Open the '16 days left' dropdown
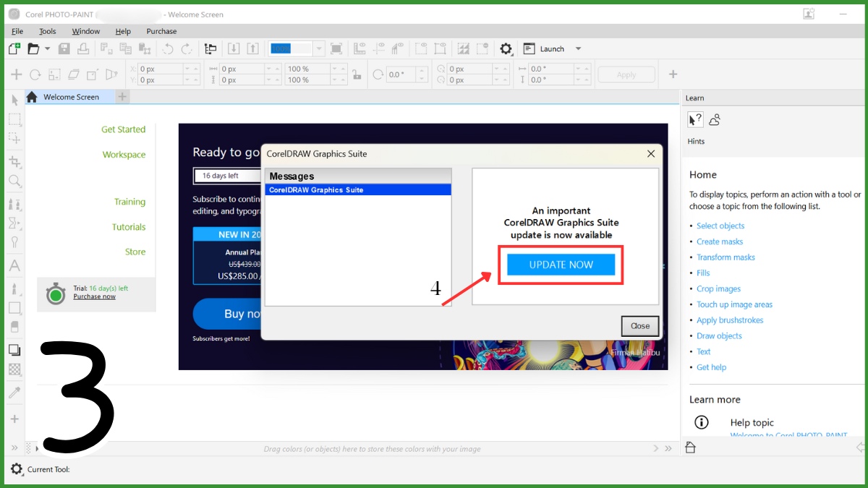The image size is (868, 488). click(x=226, y=176)
